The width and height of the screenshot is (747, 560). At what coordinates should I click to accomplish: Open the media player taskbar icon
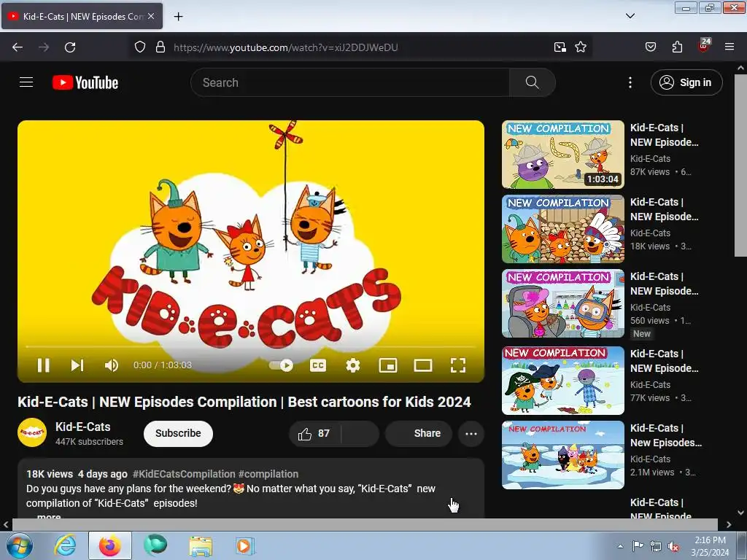pos(245,545)
